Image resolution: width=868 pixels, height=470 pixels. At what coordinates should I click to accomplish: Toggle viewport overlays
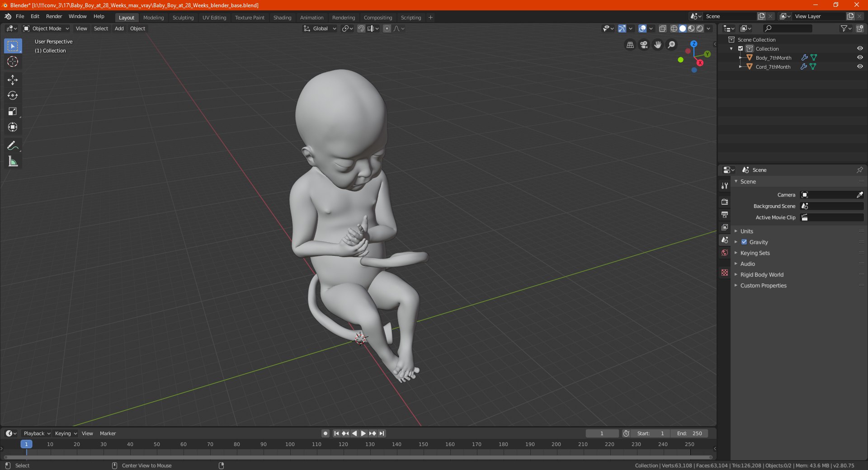coord(642,28)
